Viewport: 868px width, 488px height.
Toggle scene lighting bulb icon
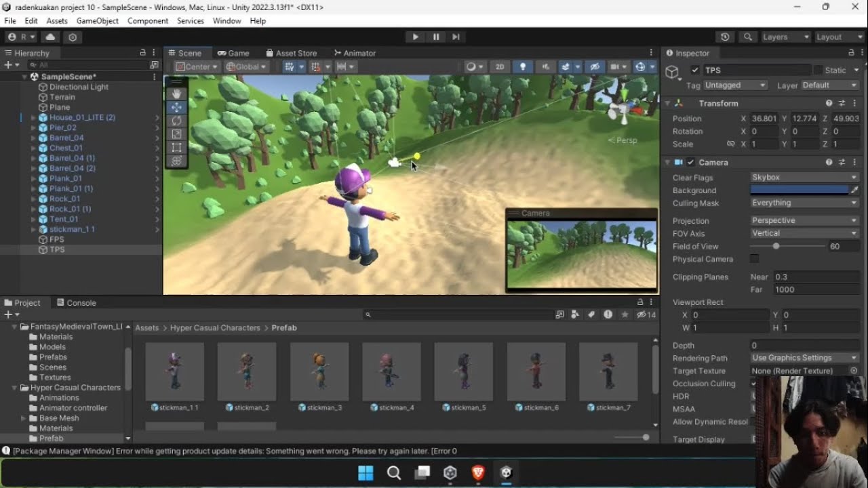(522, 66)
